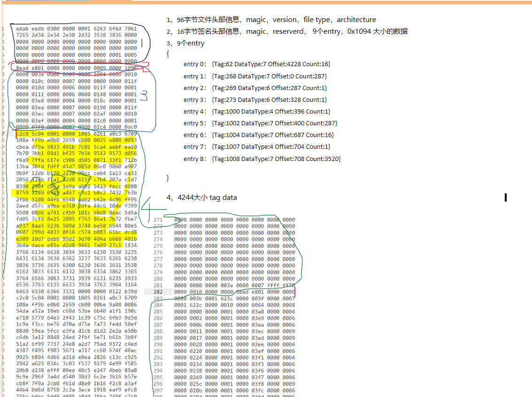Click line number 297 in right dump
The width and height of the screenshot is (532, 397).
pyautogui.click(x=158, y=390)
